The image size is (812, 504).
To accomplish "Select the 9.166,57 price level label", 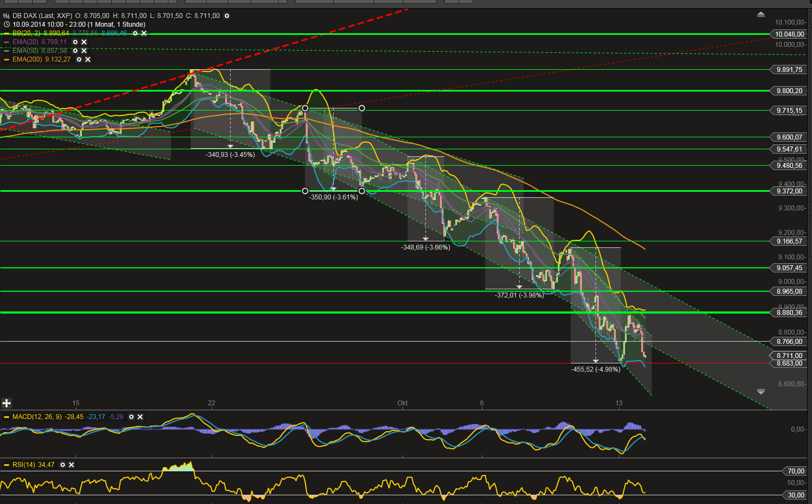I will [789, 241].
